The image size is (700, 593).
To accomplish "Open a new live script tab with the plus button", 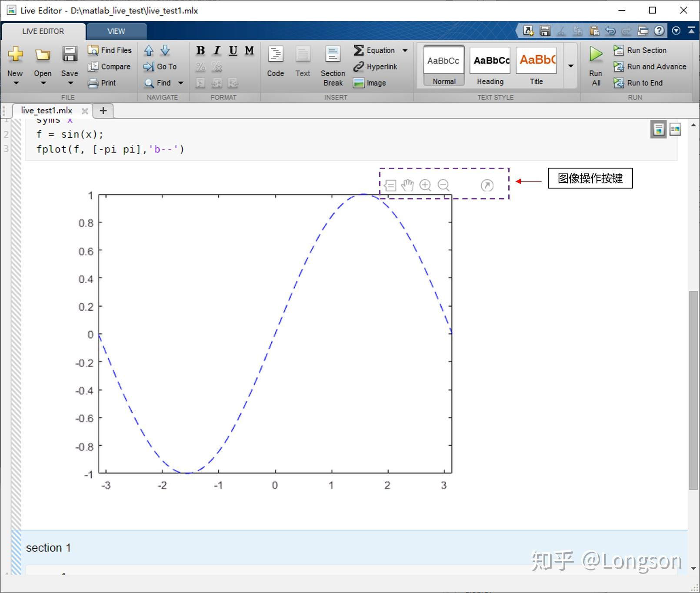I will (103, 110).
